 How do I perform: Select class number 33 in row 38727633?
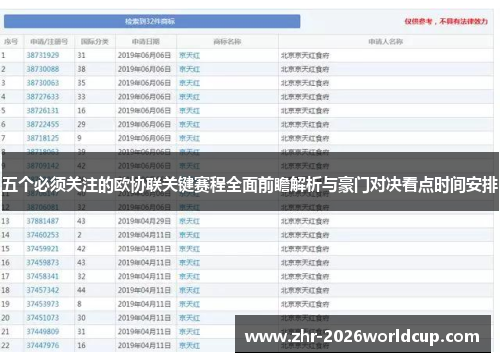(x=82, y=97)
